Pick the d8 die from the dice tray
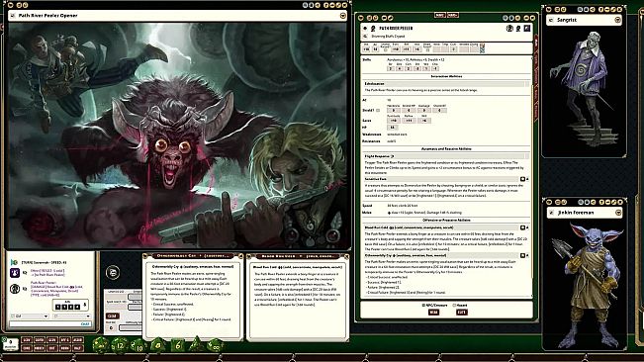 157,345
